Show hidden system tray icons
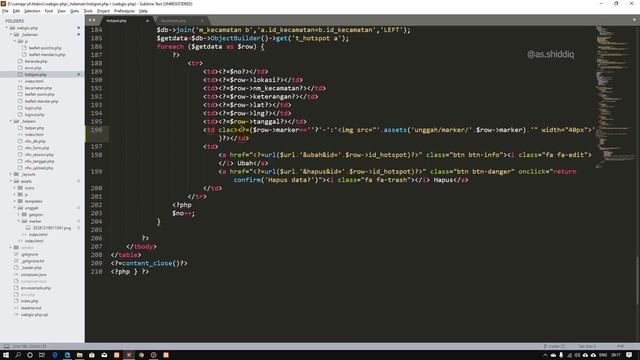The height and width of the screenshot is (360, 640). point(545,355)
